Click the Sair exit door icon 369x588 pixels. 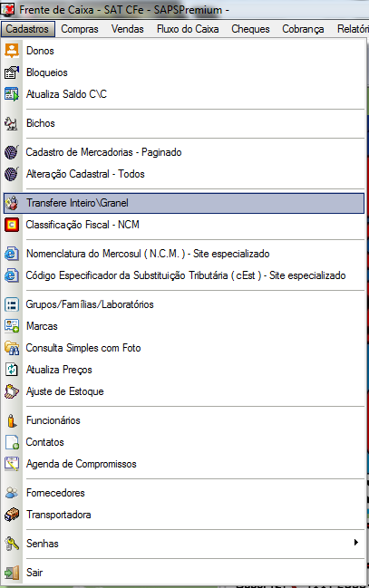click(12, 573)
